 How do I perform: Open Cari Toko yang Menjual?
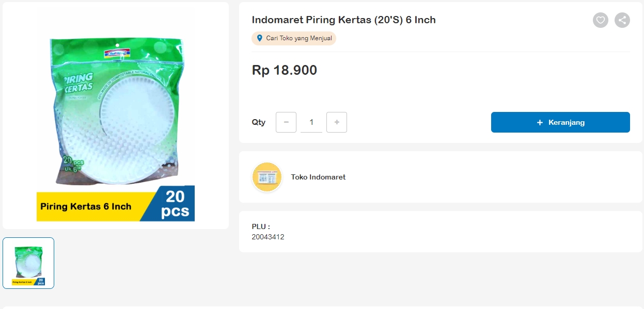click(293, 38)
